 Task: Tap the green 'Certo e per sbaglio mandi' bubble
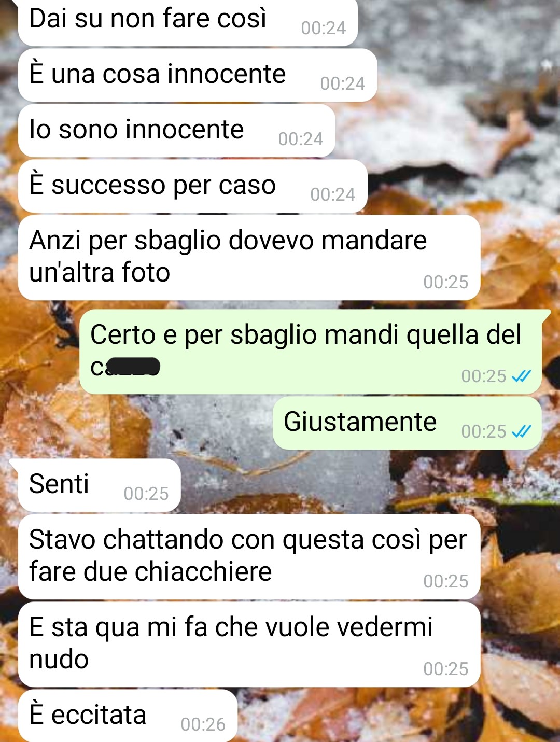click(311, 352)
